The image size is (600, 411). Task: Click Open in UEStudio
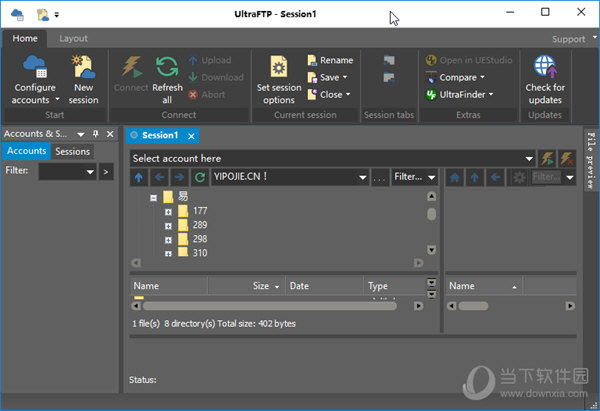[469, 60]
